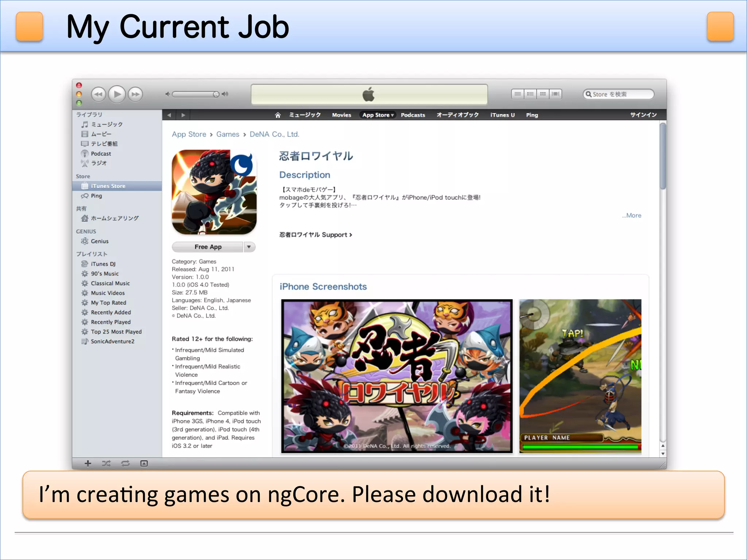Open the 忍者ロワイヤル Support link
Screen dimensions: 747x560
click(x=316, y=235)
